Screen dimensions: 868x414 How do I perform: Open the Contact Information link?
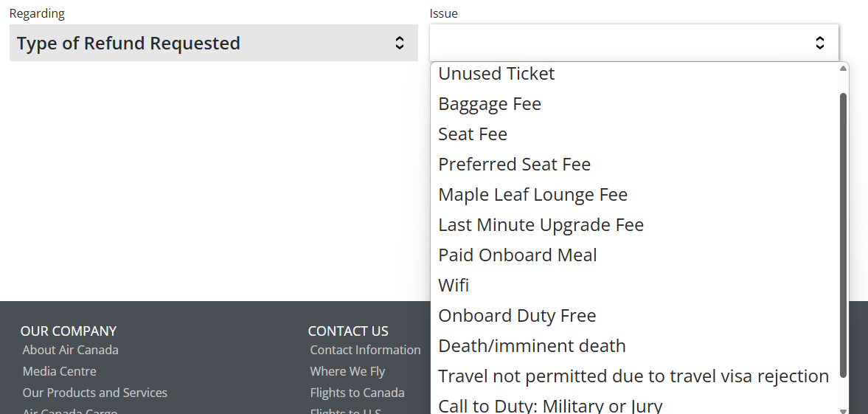coord(365,350)
